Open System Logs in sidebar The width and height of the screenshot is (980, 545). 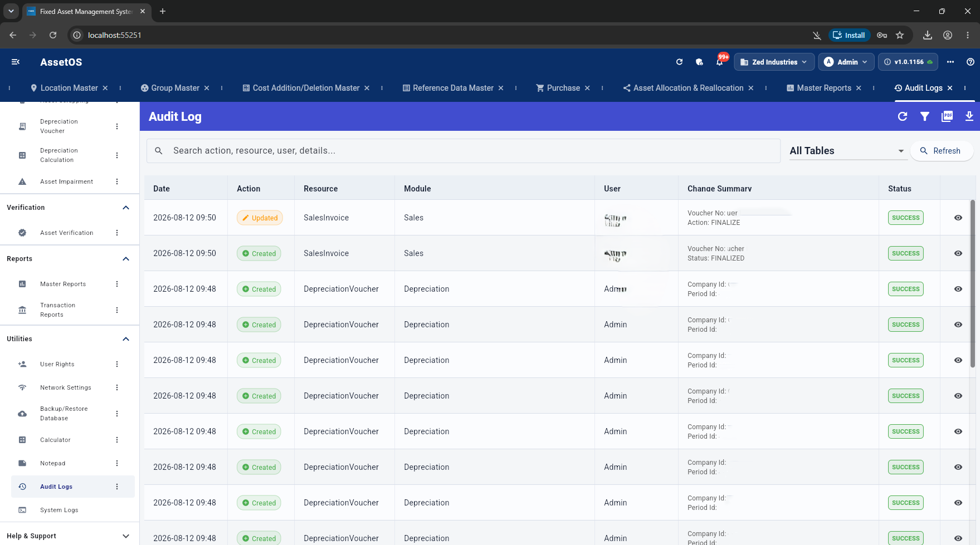coord(59,510)
